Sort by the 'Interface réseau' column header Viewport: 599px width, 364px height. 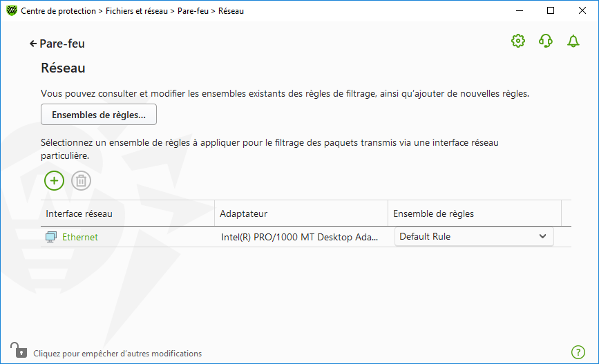79,214
